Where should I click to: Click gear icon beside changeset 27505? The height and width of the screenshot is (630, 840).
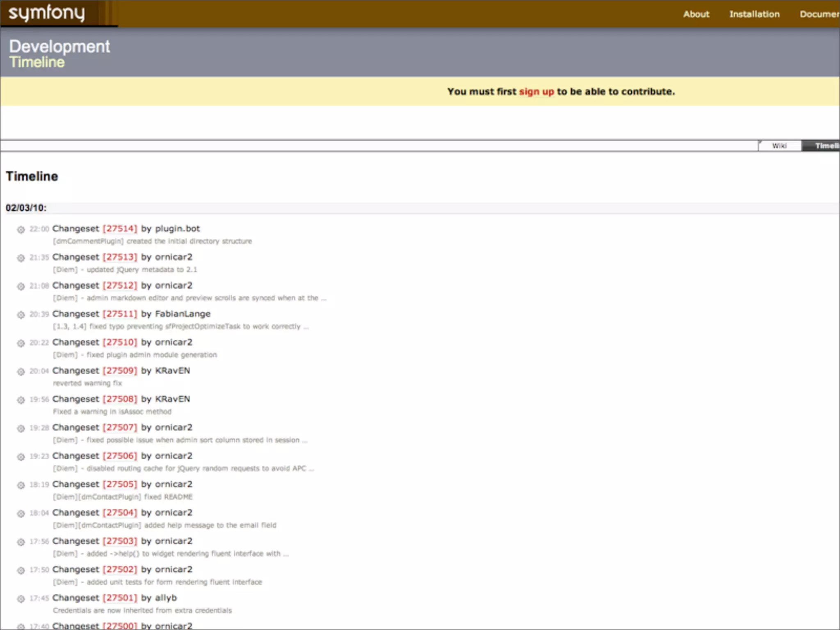click(21, 485)
